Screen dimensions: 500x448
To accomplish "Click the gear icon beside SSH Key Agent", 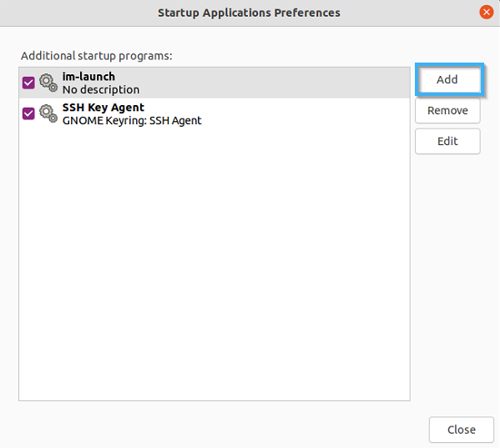I will click(x=48, y=113).
